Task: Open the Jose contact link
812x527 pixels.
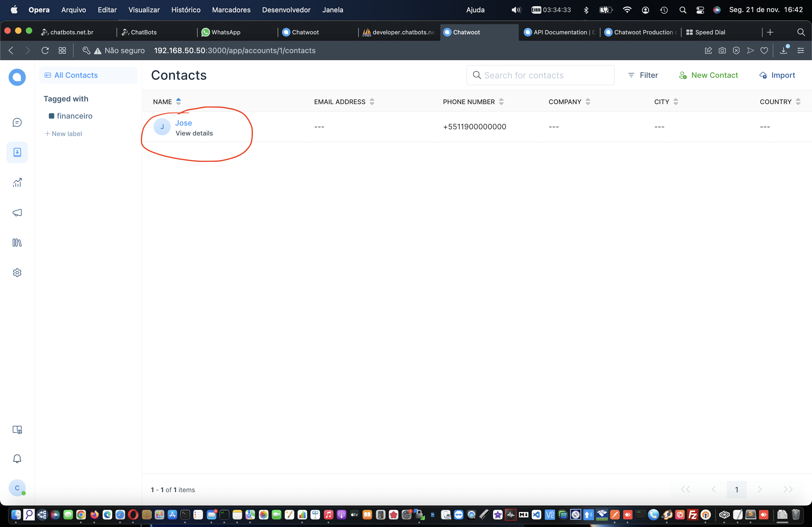Action: click(x=184, y=123)
